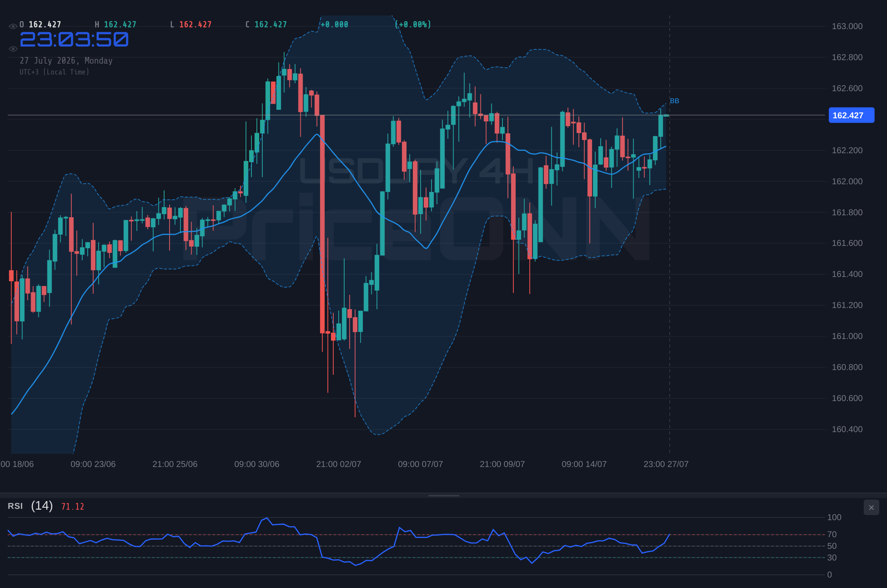Click the RSI (14) indicator title

tap(30, 506)
